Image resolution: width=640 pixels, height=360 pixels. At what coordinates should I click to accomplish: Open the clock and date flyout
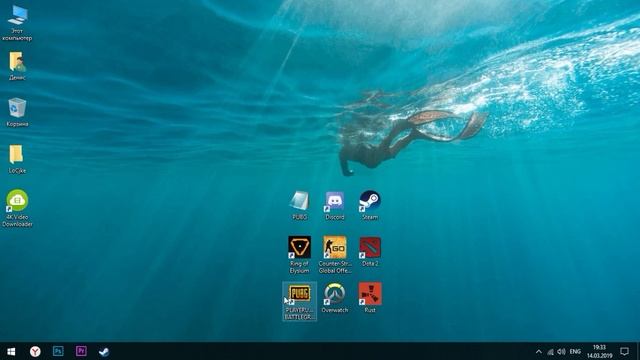click(600, 351)
